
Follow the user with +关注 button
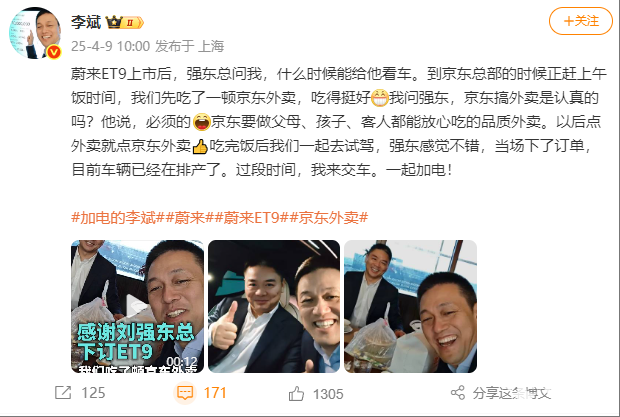click(580, 21)
